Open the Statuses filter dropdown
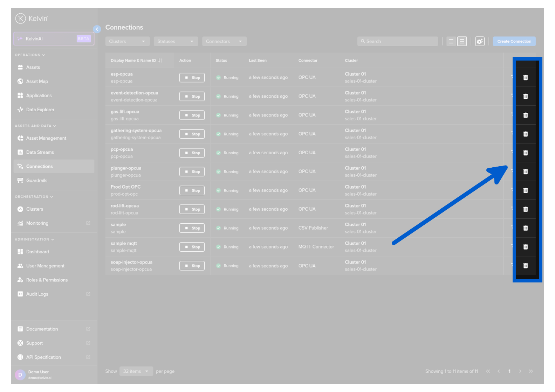This screenshot has height=392, width=555. 176,42
